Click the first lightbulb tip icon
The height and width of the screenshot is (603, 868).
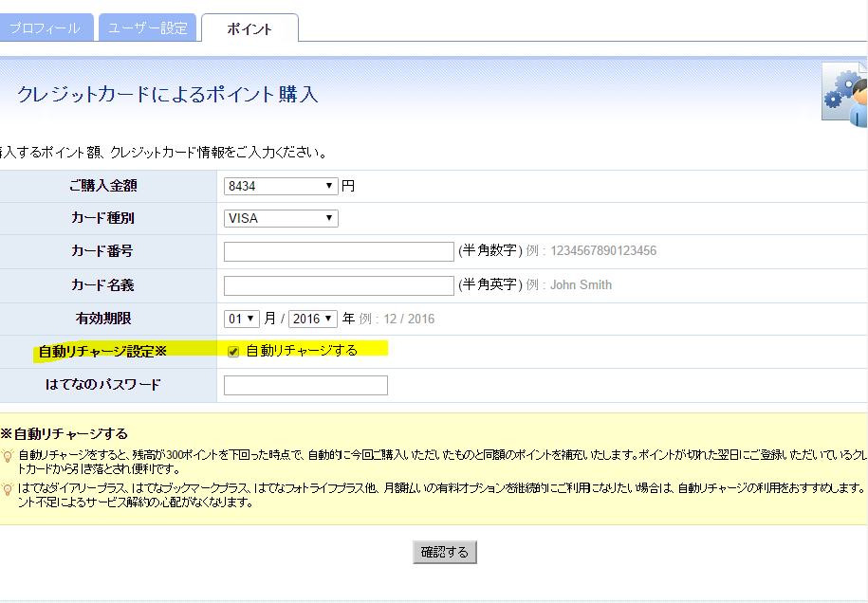click(8, 456)
